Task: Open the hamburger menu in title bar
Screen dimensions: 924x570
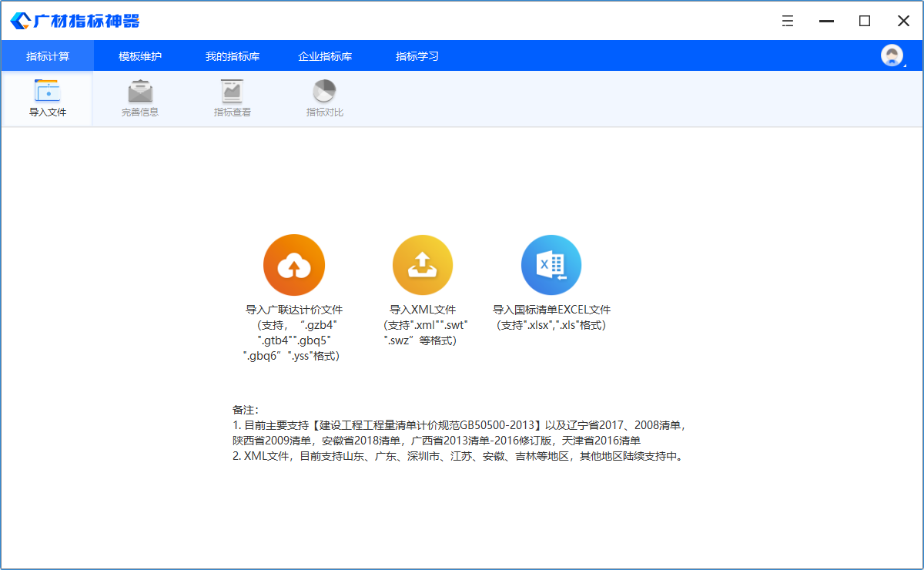Action: 788,21
